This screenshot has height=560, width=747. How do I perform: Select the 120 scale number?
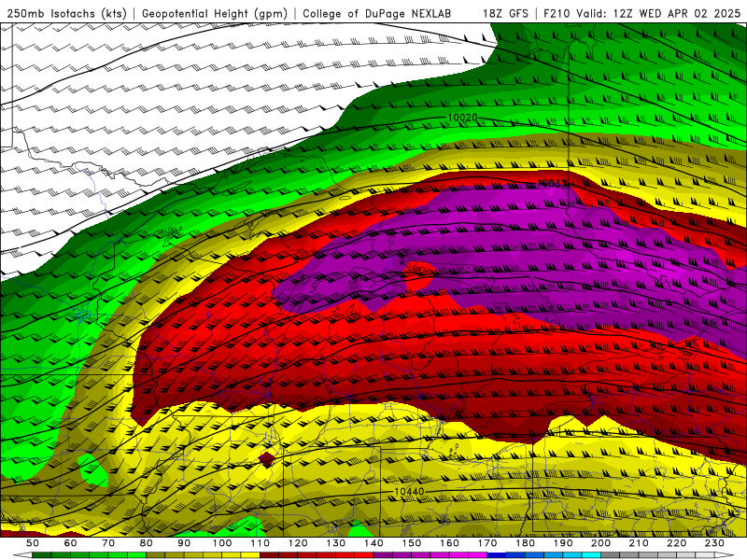298,543
